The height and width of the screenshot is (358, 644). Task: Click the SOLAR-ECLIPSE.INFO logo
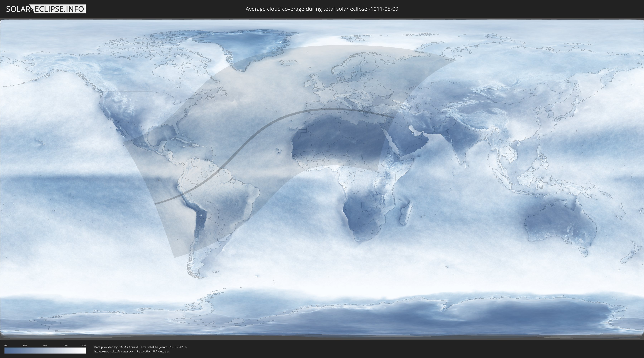coord(46,9)
